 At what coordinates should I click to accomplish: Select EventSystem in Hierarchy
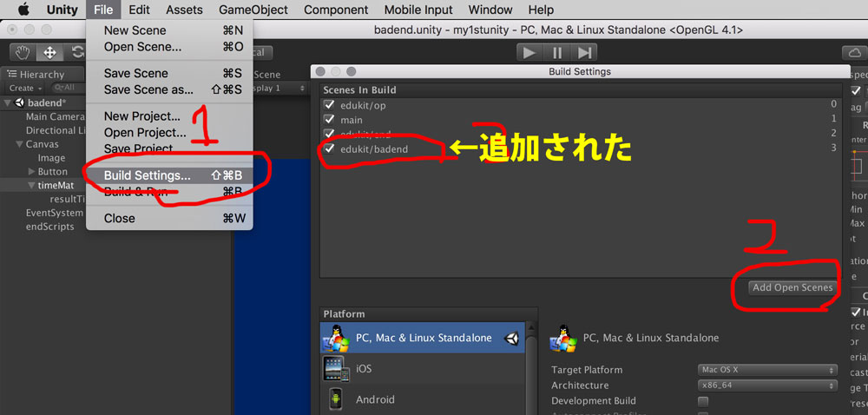click(54, 213)
